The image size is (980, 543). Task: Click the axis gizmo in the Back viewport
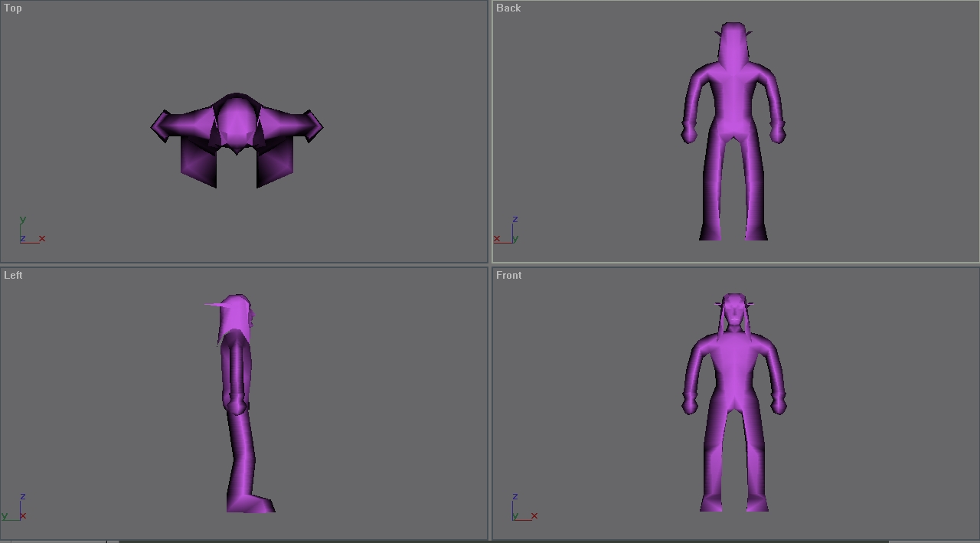tap(507, 230)
